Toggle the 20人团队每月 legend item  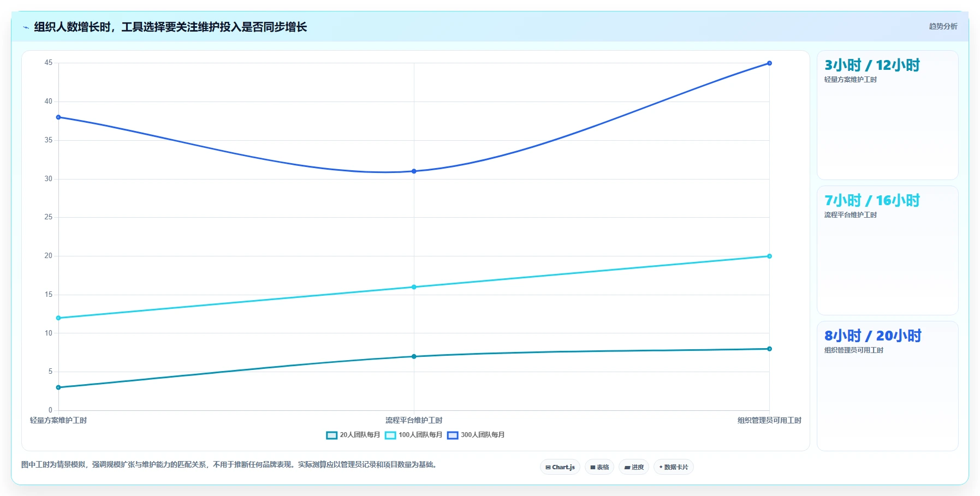tap(353, 435)
